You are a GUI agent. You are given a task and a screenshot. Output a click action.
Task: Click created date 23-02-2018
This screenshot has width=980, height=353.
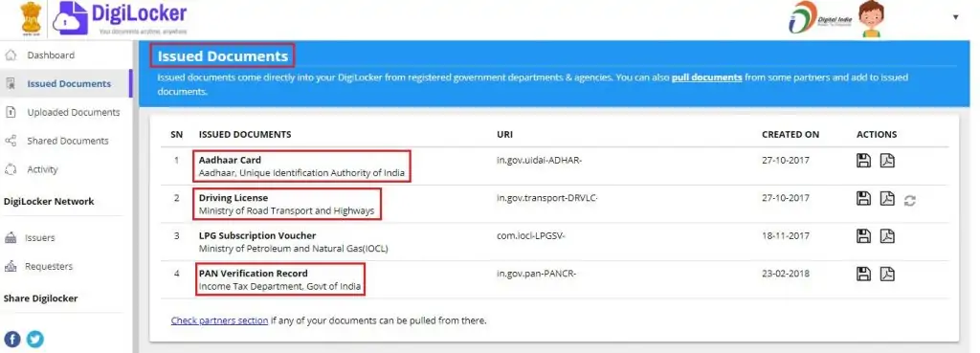pos(786,273)
